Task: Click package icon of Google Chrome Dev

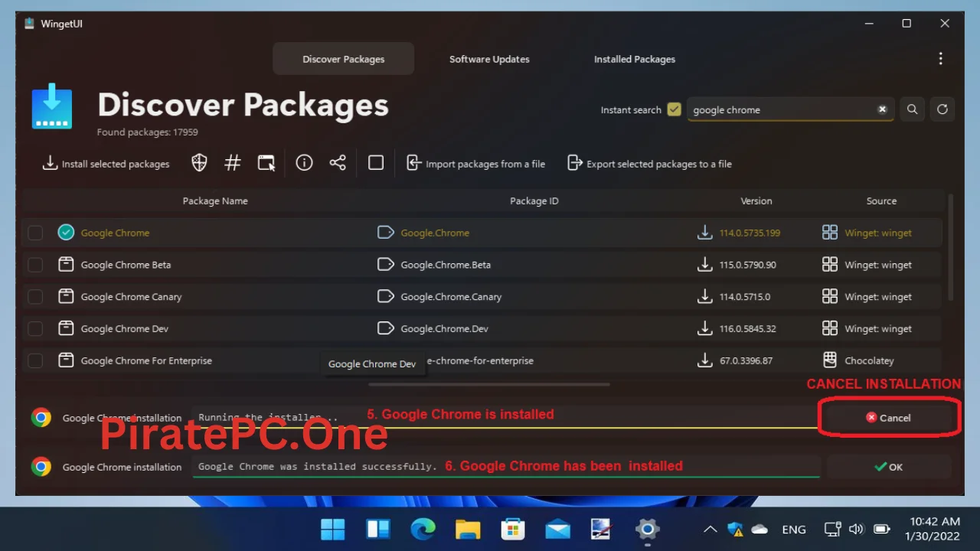Action: click(x=66, y=328)
